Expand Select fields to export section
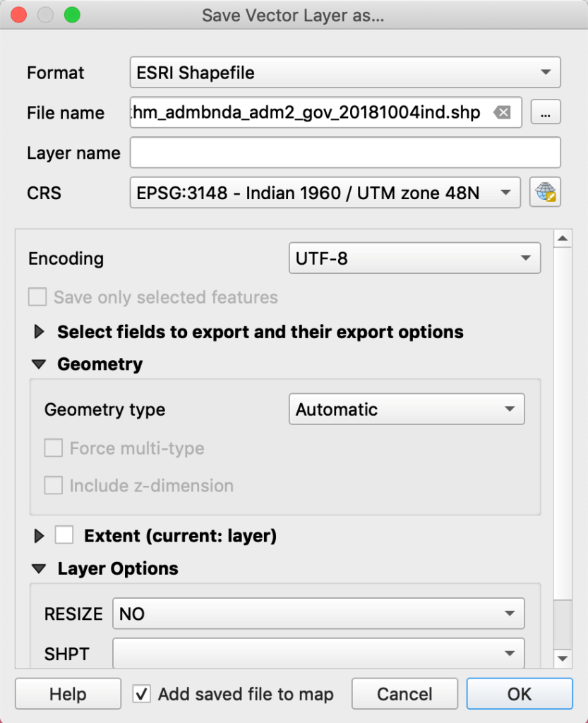Image resolution: width=588 pixels, height=723 pixels. point(40,332)
